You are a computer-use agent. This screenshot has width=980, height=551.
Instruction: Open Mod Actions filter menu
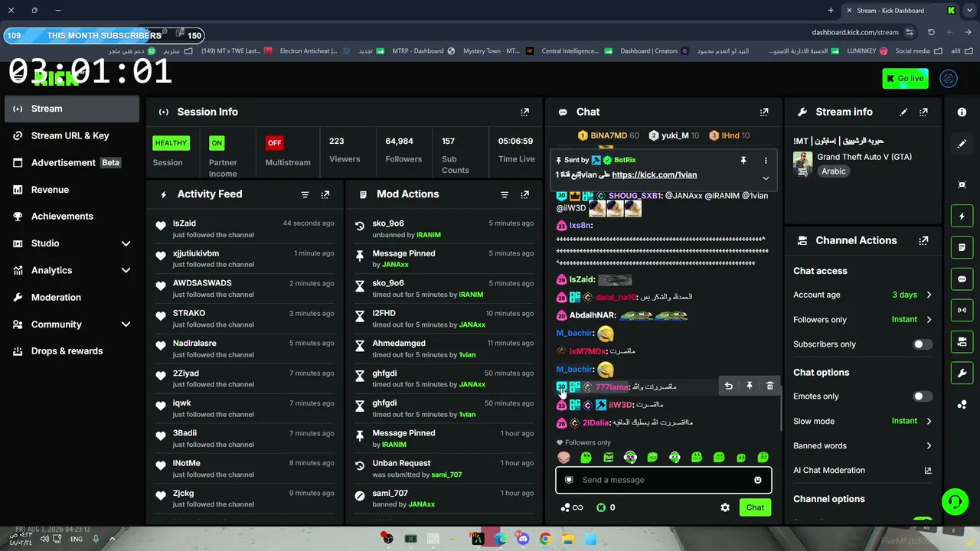pyautogui.click(x=505, y=194)
